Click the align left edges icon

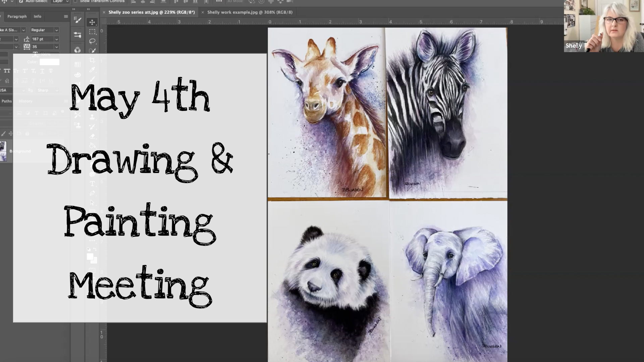coord(133,2)
